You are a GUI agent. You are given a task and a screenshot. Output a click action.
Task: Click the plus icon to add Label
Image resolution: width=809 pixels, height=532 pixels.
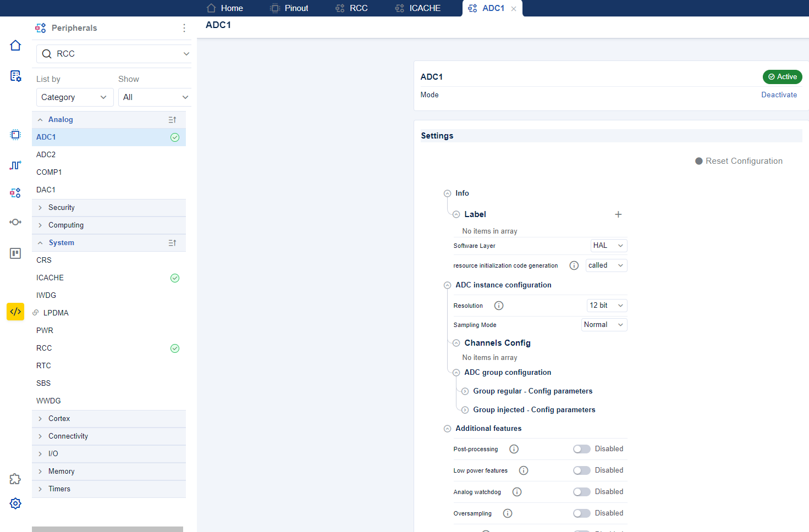point(618,214)
